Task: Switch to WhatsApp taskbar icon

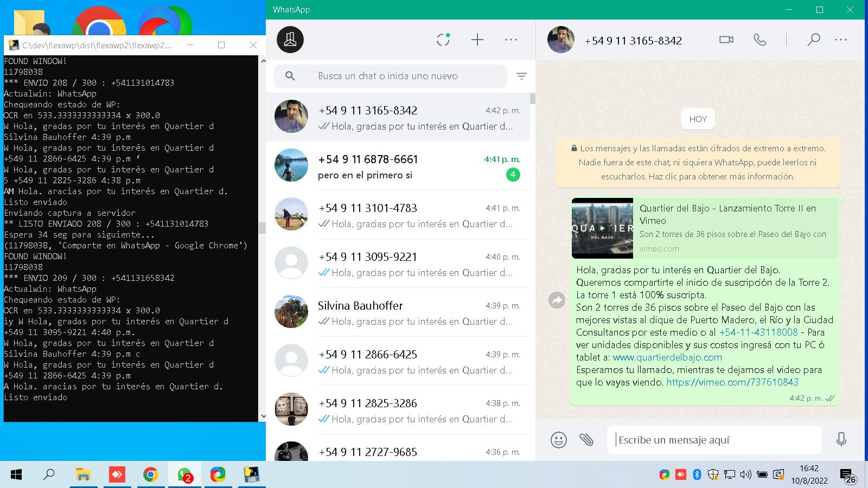Action: [184, 475]
